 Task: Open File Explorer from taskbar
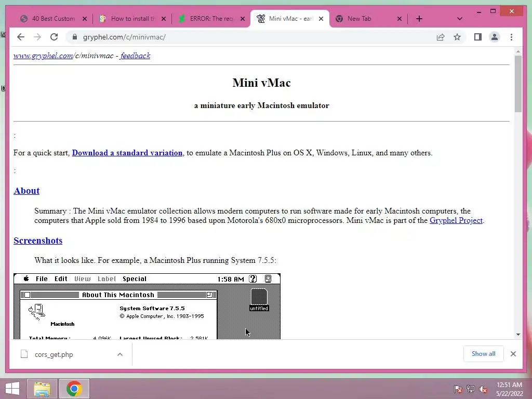(42, 389)
